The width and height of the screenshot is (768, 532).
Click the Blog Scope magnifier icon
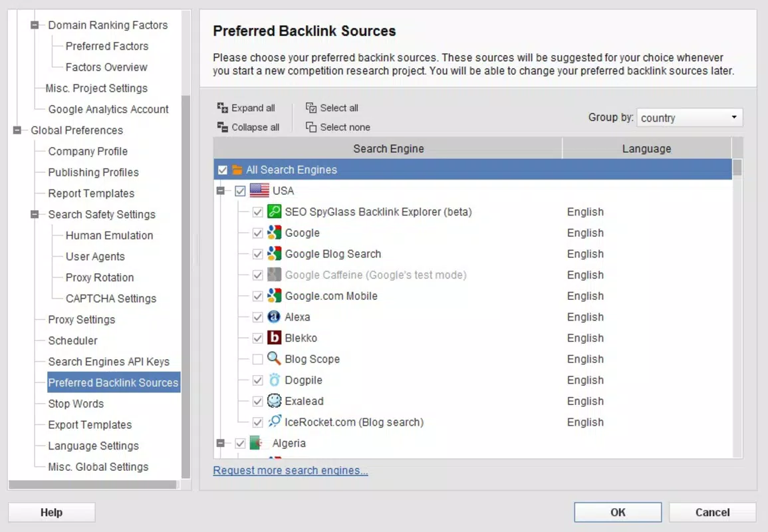(274, 359)
